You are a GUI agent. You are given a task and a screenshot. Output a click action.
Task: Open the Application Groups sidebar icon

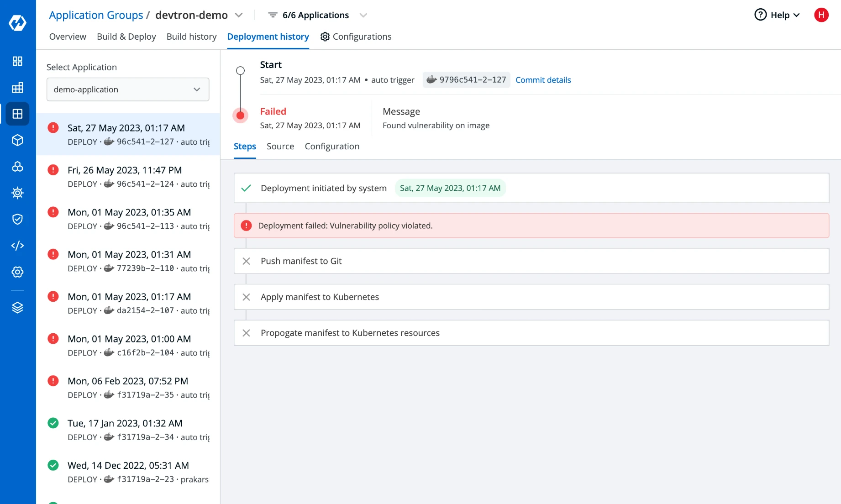17,114
